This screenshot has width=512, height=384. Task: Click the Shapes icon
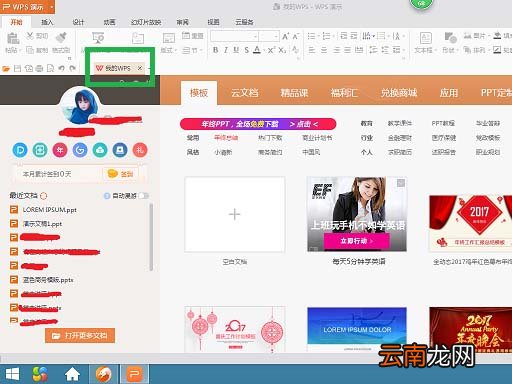pyautogui.click(x=450, y=38)
